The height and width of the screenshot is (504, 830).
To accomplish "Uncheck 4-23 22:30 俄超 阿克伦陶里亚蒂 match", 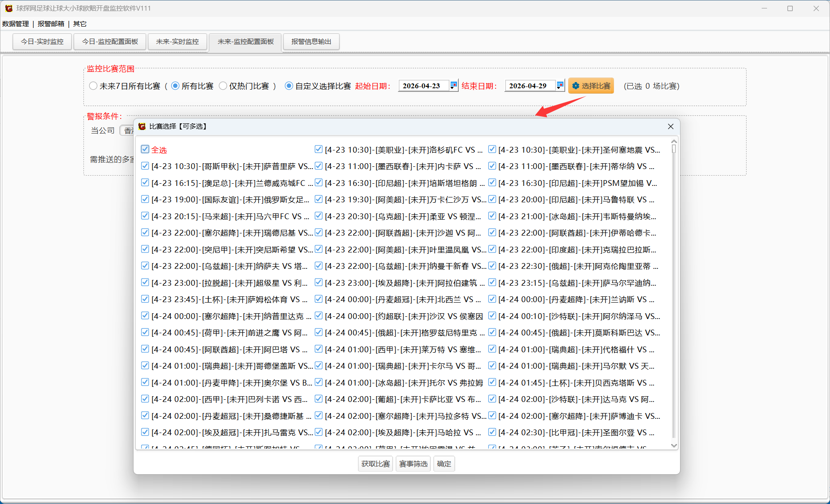I will 492,266.
